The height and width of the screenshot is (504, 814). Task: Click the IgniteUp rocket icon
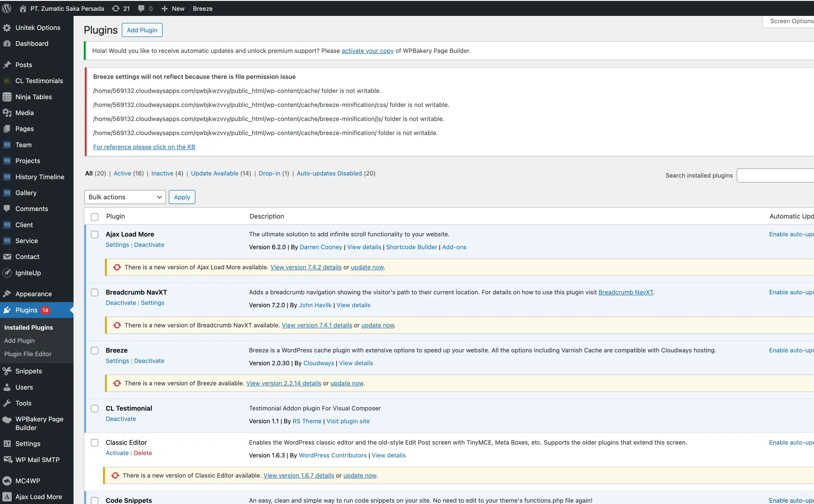(x=7, y=273)
